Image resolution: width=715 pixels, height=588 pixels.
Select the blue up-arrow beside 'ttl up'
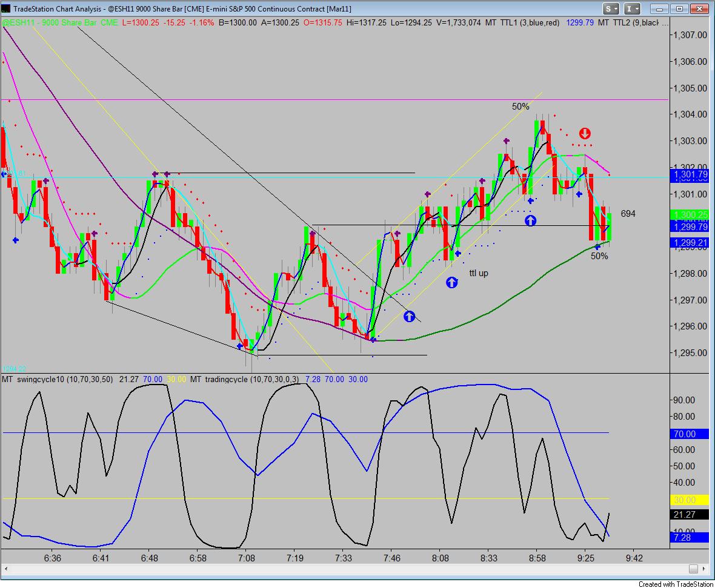click(451, 283)
